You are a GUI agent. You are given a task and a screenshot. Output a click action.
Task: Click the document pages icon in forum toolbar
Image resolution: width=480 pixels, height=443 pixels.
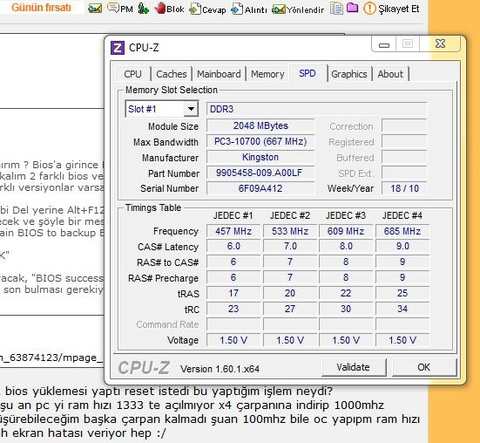[336, 8]
